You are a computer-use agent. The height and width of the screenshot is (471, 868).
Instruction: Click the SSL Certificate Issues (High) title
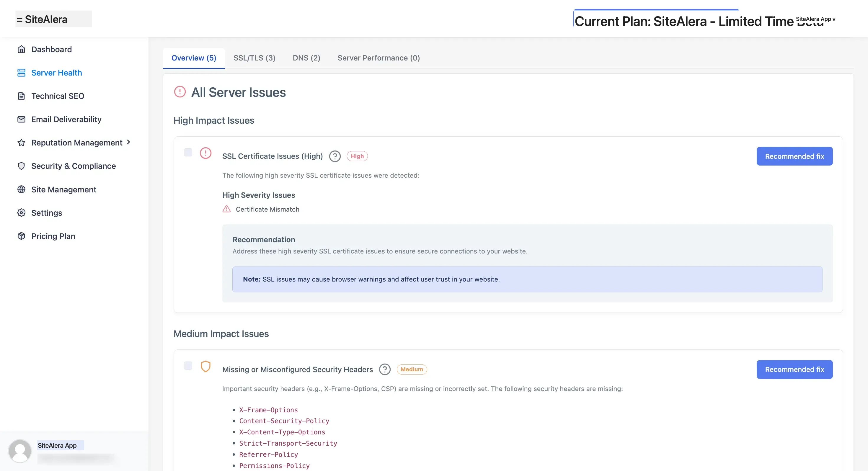(273, 156)
